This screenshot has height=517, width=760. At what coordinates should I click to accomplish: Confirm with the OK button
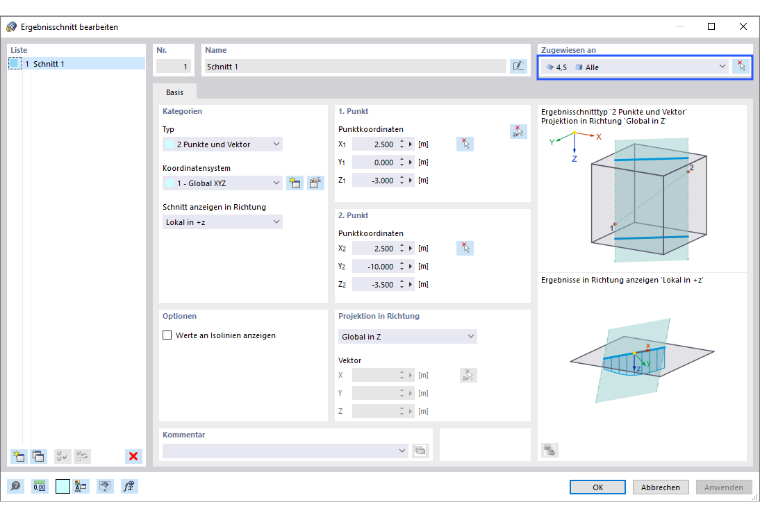click(598, 487)
